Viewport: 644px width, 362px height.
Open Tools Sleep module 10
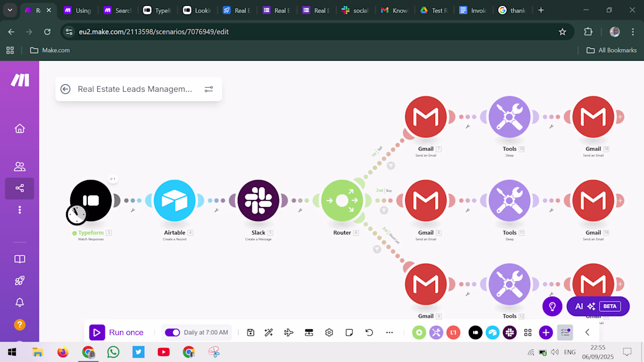pyautogui.click(x=510, y=116)
